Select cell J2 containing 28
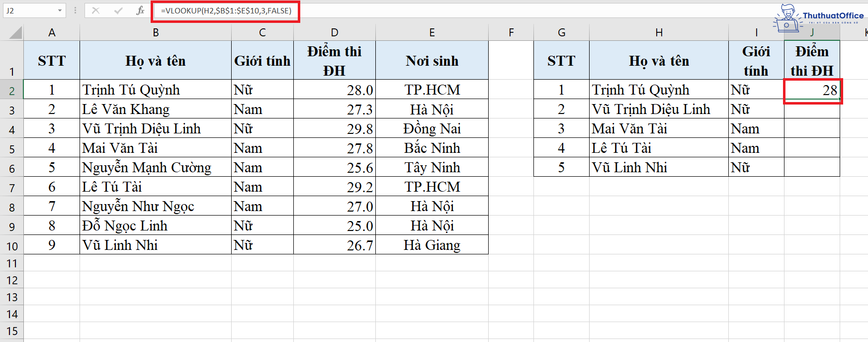The width and height of the screenshot is (868, 342). point(812,90)
